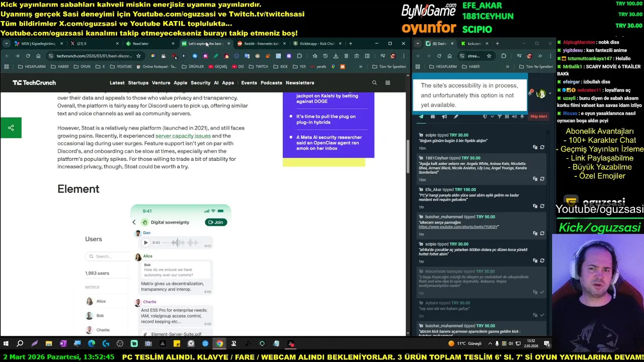Open 'It's time to pull the plug' article link

click(326, 119)
